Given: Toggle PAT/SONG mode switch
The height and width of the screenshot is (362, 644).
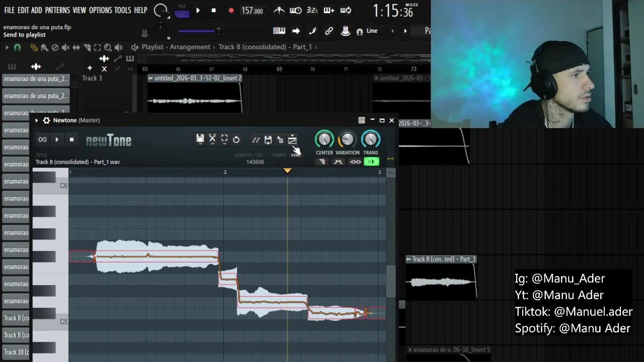Looking at the screenshot, I should [182, 11].
